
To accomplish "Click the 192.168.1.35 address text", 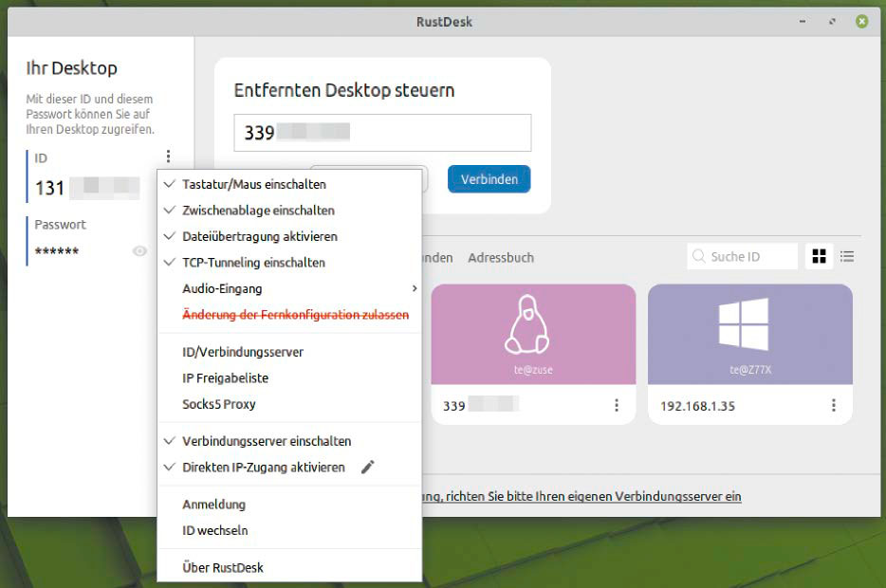I will pyautogui.click(x=698, y=406).
